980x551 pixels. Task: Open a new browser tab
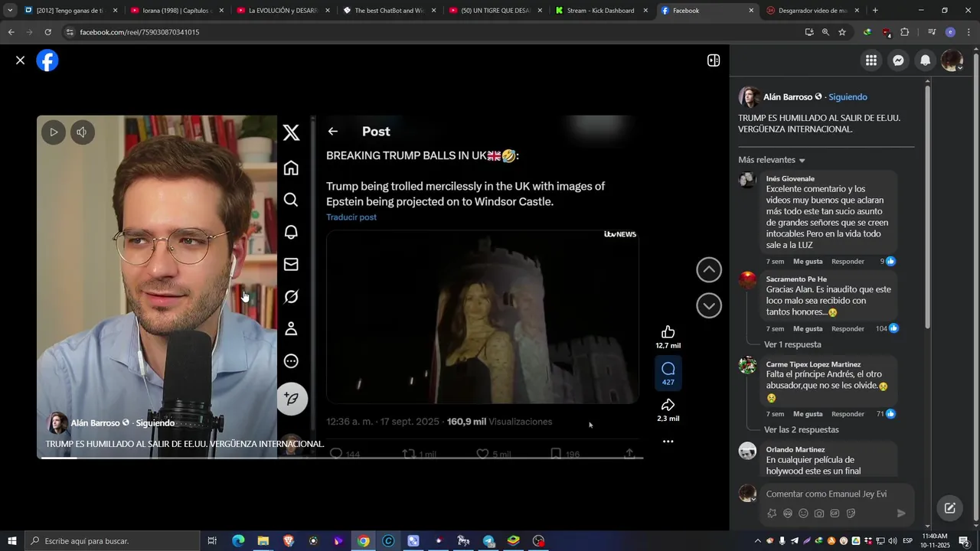(875, 11)
